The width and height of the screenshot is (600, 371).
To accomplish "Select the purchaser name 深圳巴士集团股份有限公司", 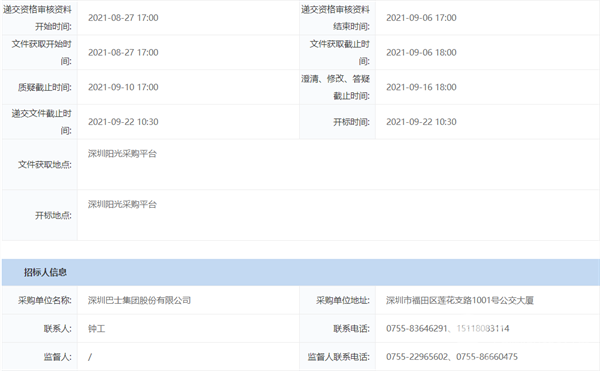I will [x=139, y=300].
